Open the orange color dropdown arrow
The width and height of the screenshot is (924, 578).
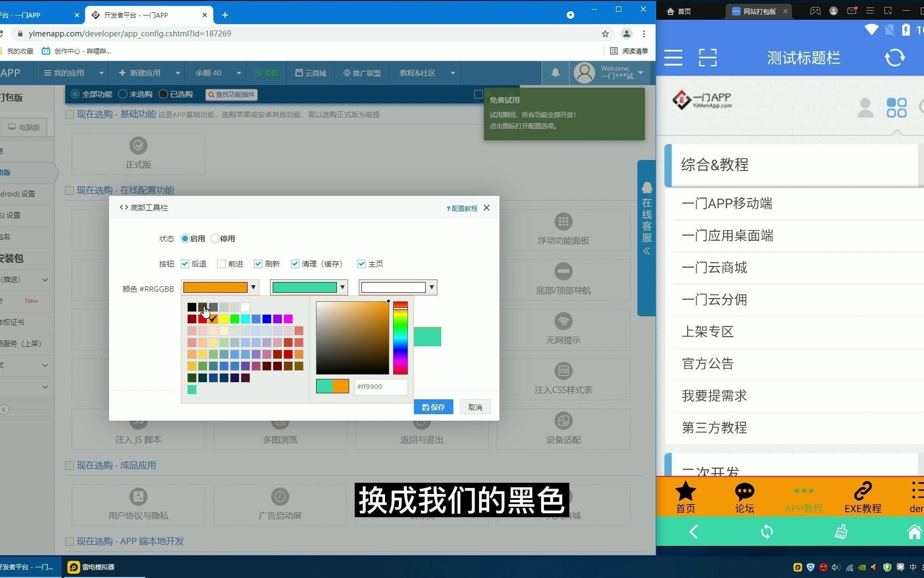253,287
